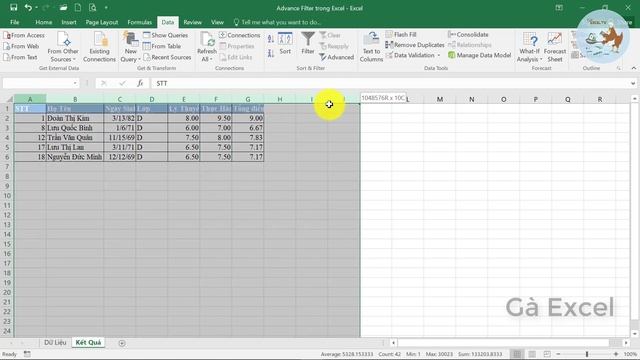Select row 10 header

[7, 196]
